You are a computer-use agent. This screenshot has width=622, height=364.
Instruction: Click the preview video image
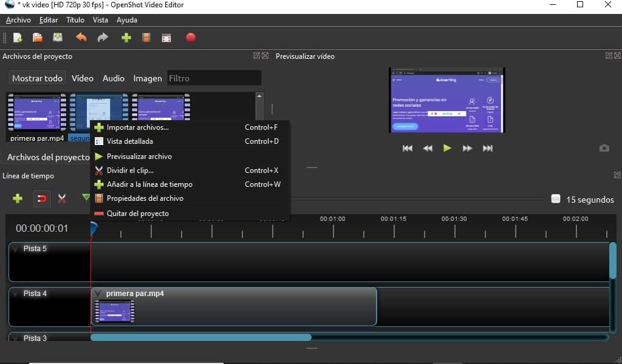(447, 100)
